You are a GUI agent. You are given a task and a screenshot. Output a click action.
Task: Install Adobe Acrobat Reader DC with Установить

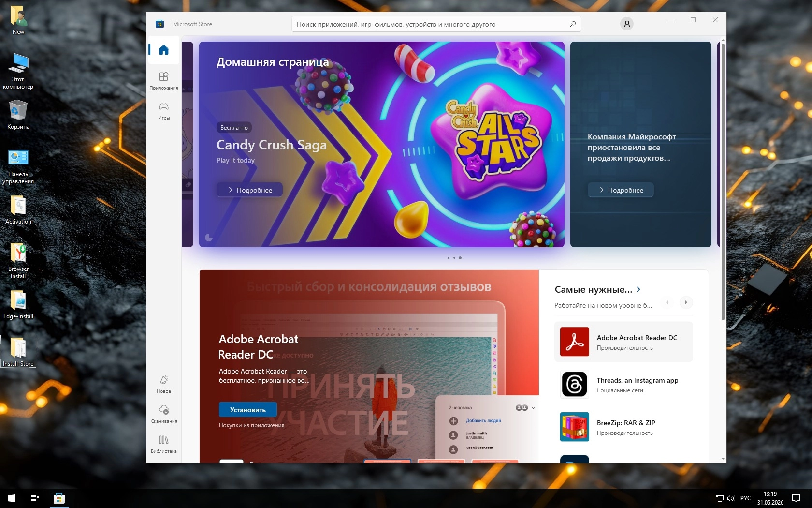[247, 410]
